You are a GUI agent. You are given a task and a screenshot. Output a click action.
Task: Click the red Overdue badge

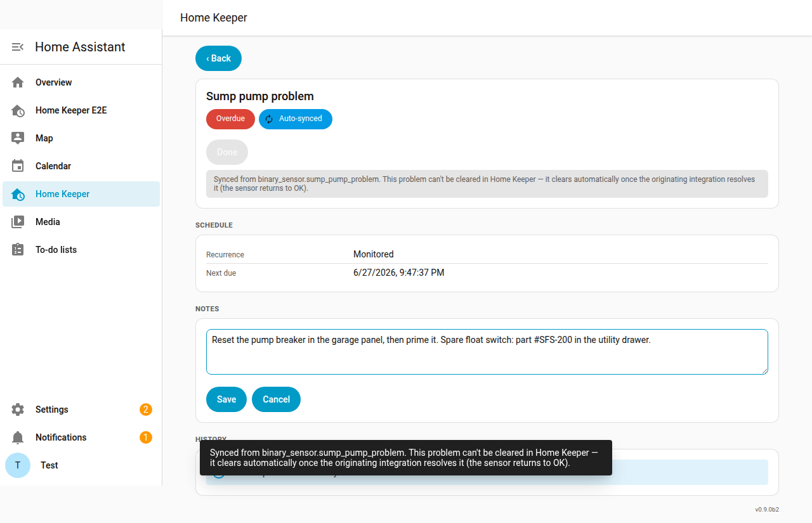(230, 119)
